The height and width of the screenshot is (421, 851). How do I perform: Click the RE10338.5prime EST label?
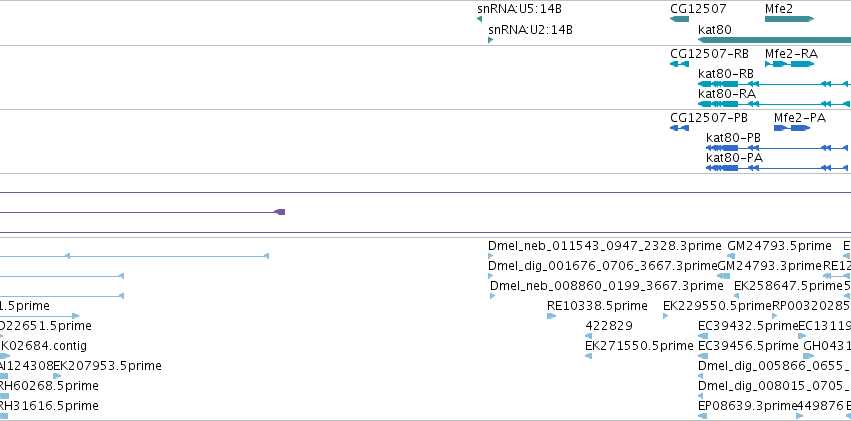click(597, 306)
